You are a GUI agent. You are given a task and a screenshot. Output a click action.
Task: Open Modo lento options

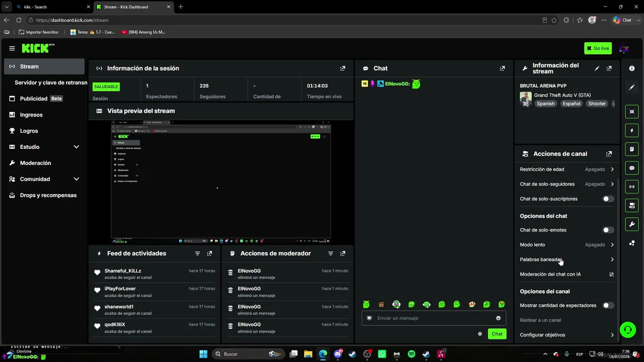coord(567,245)
